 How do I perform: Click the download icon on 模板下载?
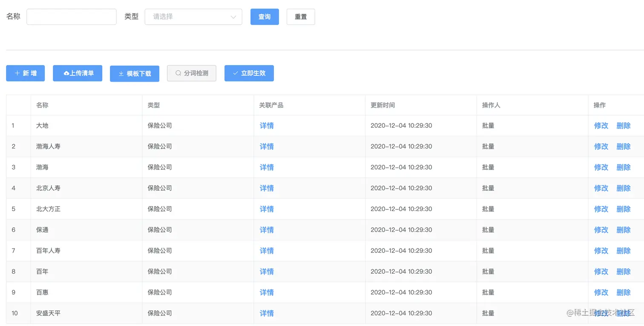pyautogui.click(x=121, y=74)
